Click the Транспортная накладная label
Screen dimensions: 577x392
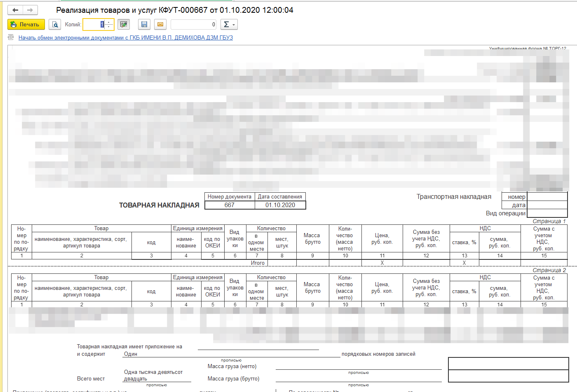[454, 196]
